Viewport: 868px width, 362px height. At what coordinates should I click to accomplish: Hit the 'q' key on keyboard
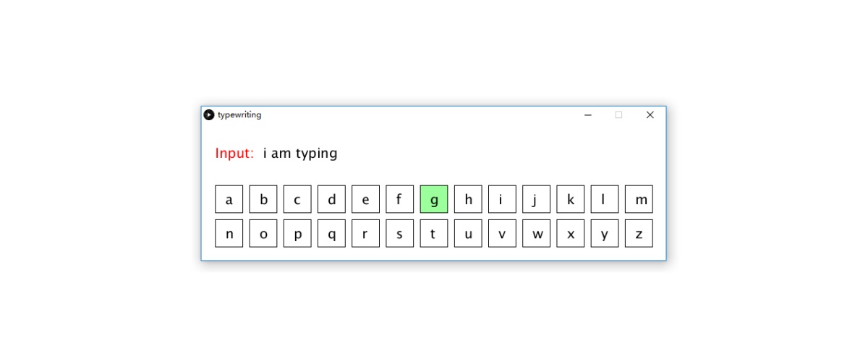pos(331,233)
